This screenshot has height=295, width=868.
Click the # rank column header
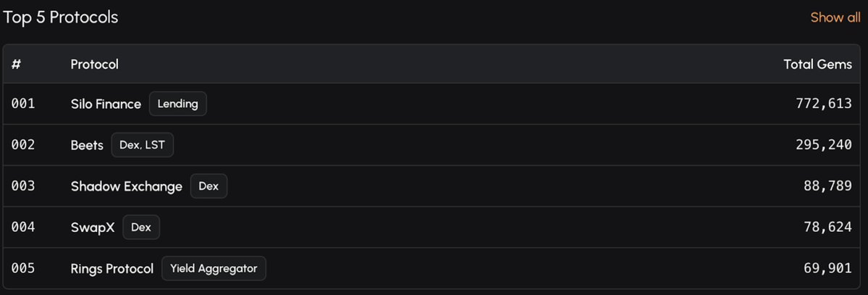tap(16, 65)
